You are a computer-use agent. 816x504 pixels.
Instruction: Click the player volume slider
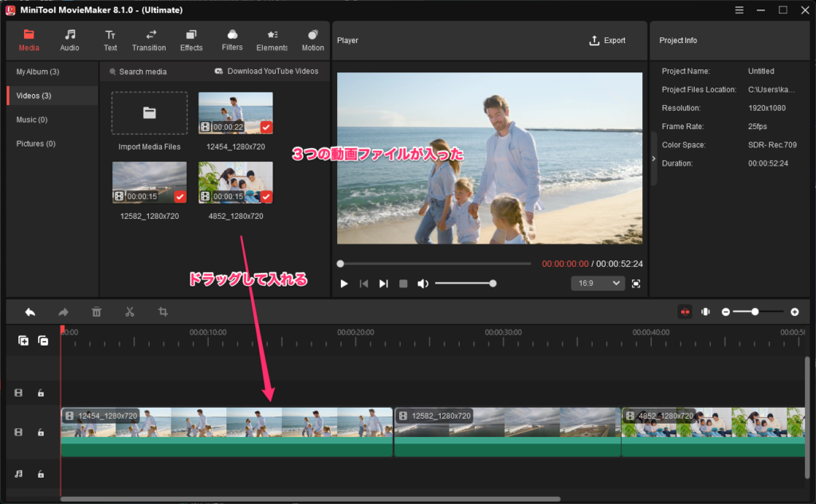464,283
